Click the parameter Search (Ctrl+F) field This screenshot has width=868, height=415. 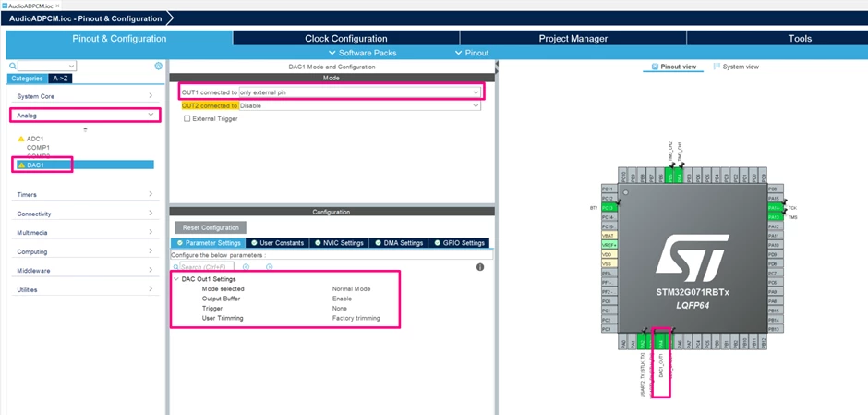coord(207,267)
